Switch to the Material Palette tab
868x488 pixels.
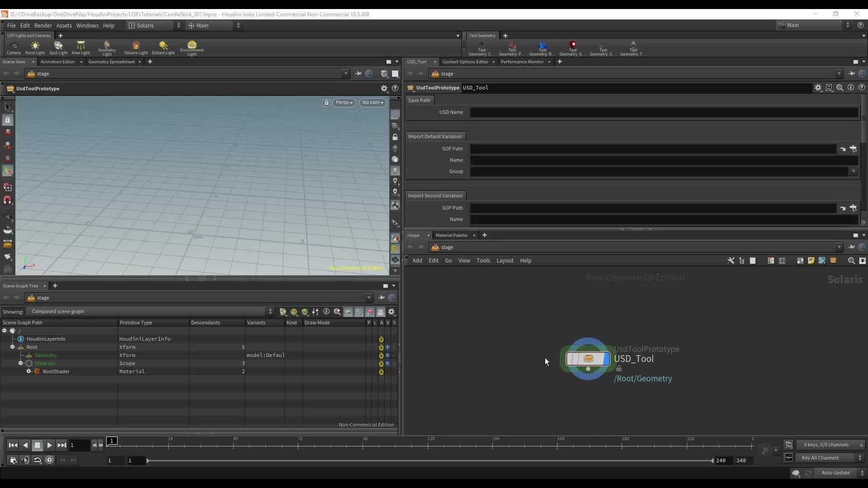click(x=452, y=235)
